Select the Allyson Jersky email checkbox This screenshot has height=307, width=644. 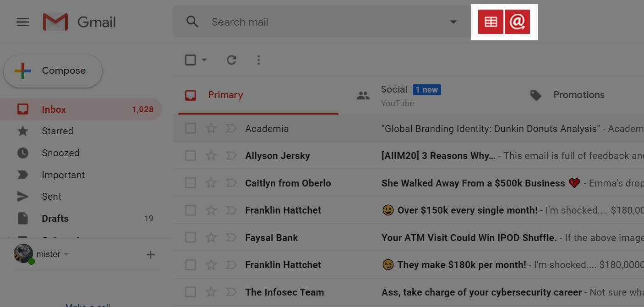click(x=191, y=156)
